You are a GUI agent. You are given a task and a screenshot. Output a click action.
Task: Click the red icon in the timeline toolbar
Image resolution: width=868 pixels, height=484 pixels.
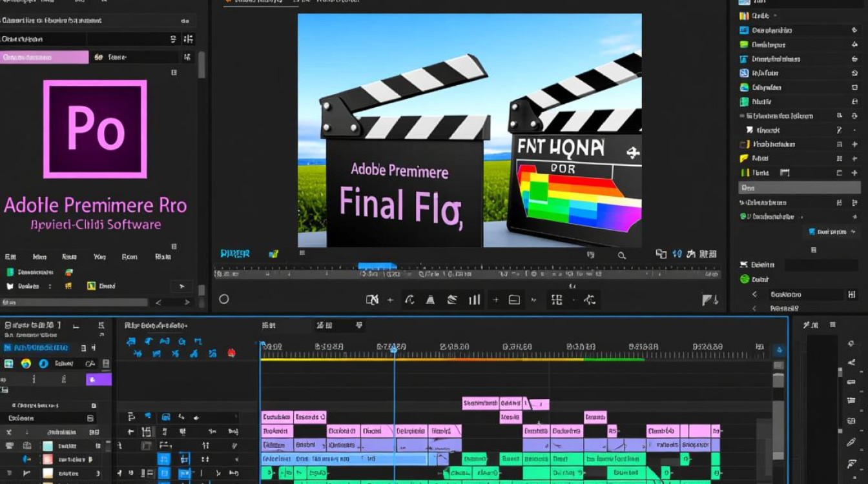pos(231,353)
